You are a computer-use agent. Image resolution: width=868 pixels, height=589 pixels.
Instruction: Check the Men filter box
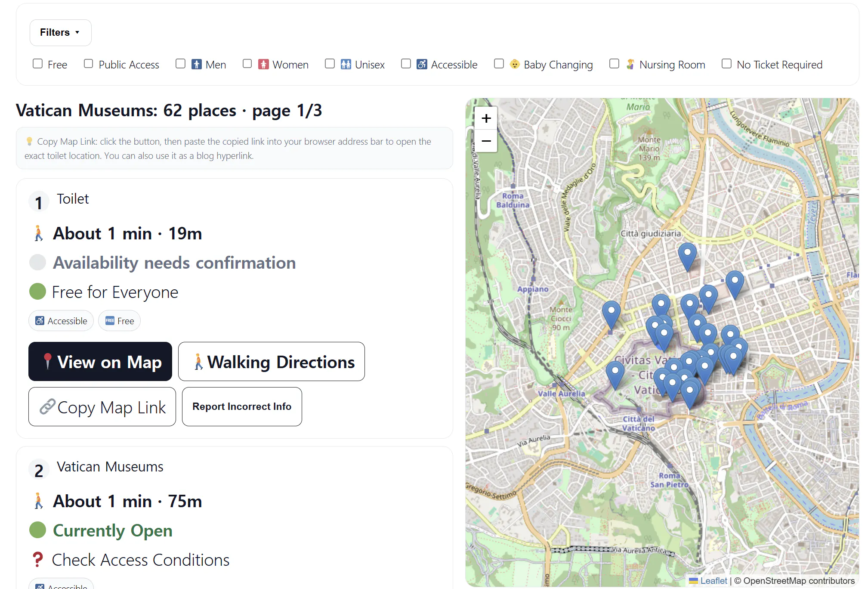click(181, 64)
